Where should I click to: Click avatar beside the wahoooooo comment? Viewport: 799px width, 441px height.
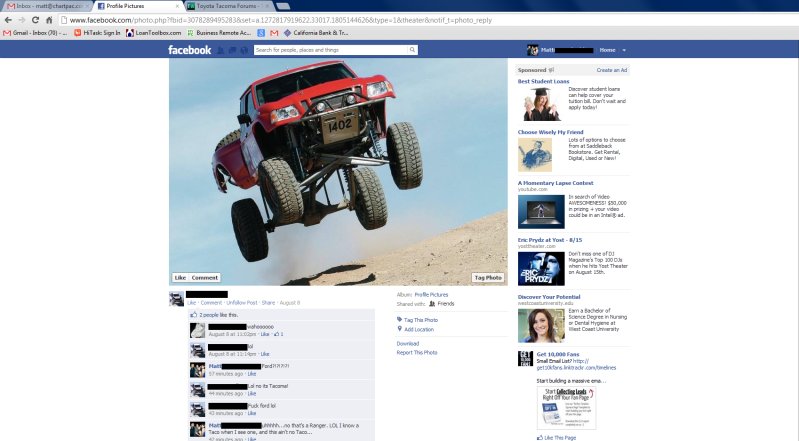pos(197,330)
